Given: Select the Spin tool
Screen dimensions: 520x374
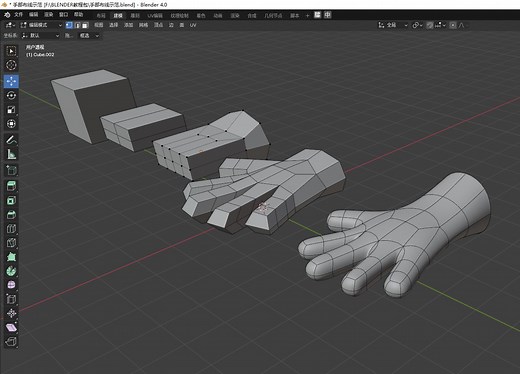Looking at the screenshot, I should click(11, 271).
